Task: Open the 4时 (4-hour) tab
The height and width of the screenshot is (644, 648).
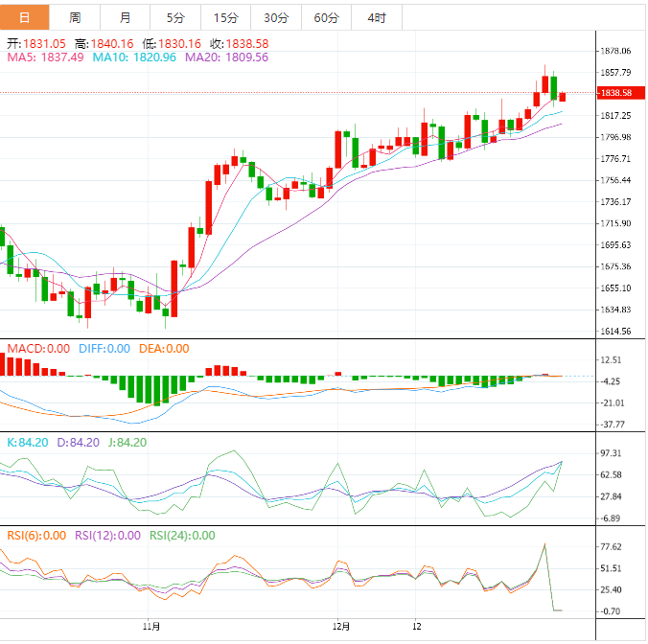Action: pos(377,17)
